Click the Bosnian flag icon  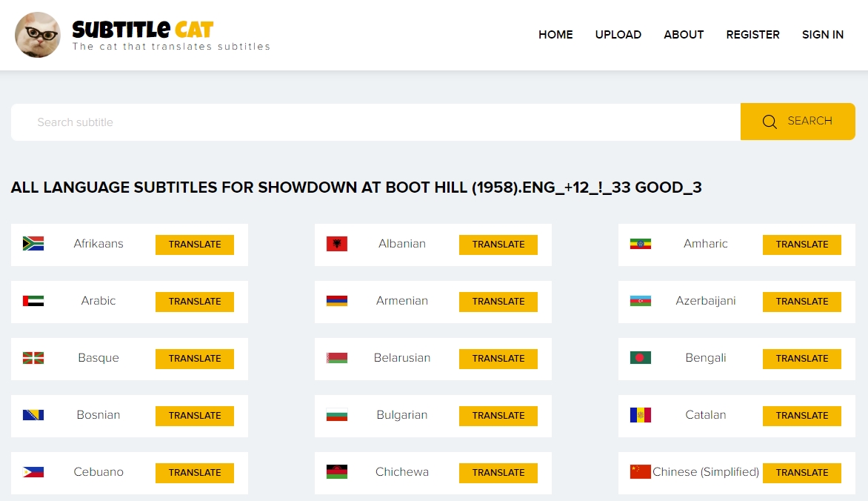[x=33, y=415]
